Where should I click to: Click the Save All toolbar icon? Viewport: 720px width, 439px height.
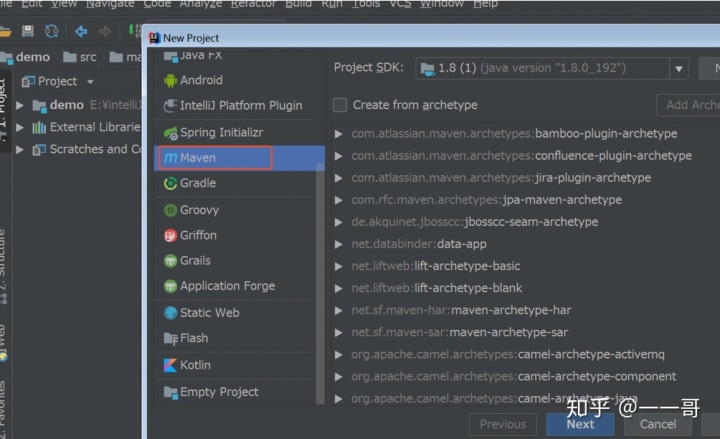pos(28,31)
